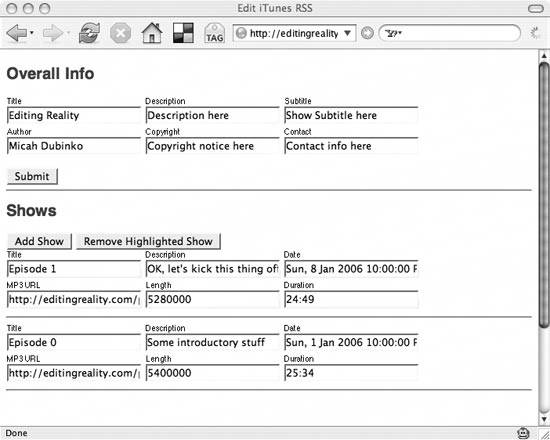Screen dimensions: 550x440
Task: Click the Description here field
Action: (x=212, y=115)
